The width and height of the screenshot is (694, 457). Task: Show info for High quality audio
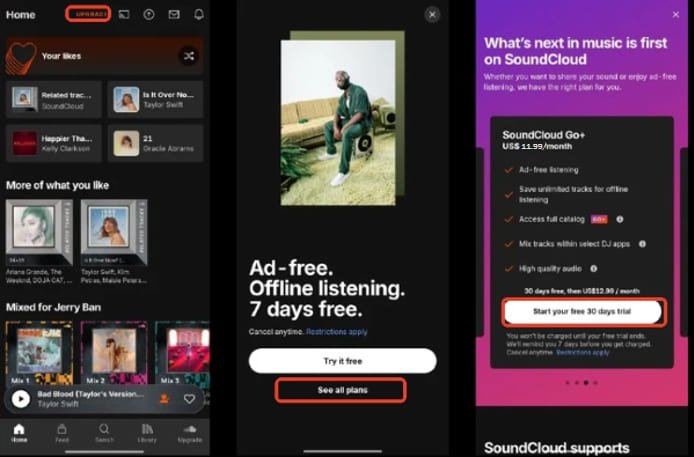(594, 269)
